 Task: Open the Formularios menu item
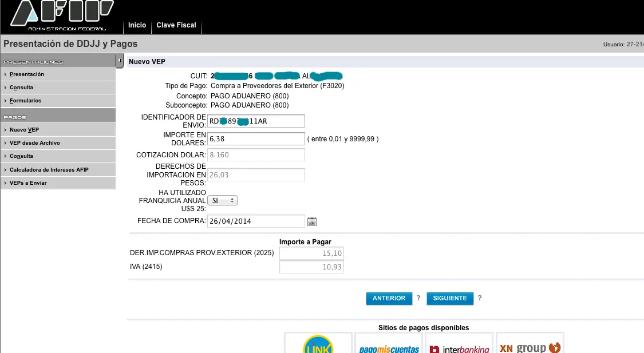tap(58, 101)
